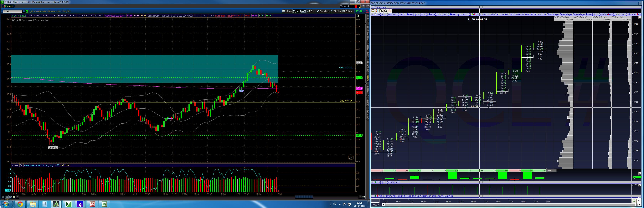This screenshot has width=644, height=208.
Task: Click the VWAP study label
Action: point(115,16)
